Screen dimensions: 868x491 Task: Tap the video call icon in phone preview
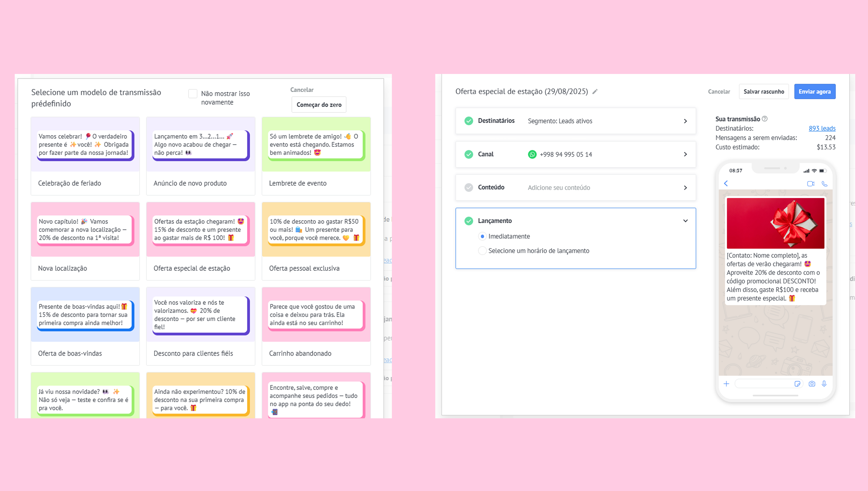pos(811,184)
